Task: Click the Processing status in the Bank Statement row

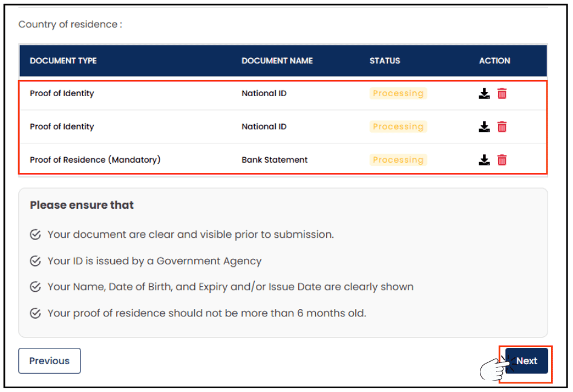Action: (x=398, y=160)
